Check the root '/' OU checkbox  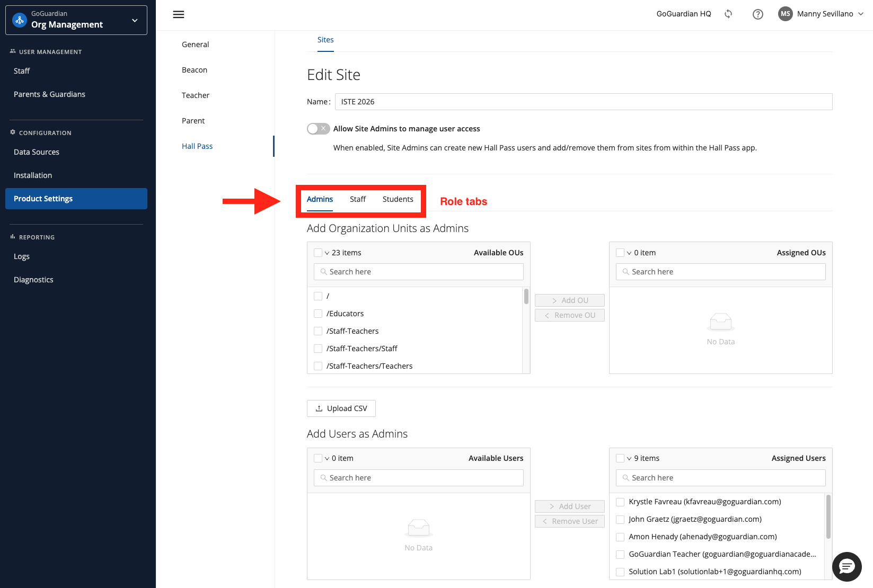[x=318, y=296]
